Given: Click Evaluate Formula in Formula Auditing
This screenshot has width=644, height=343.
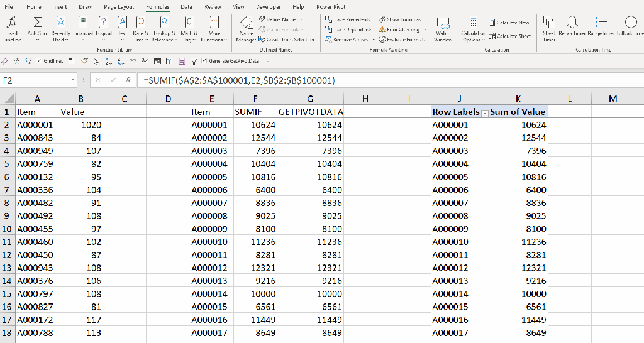Looking at the screenshot, I should [402, 40].
